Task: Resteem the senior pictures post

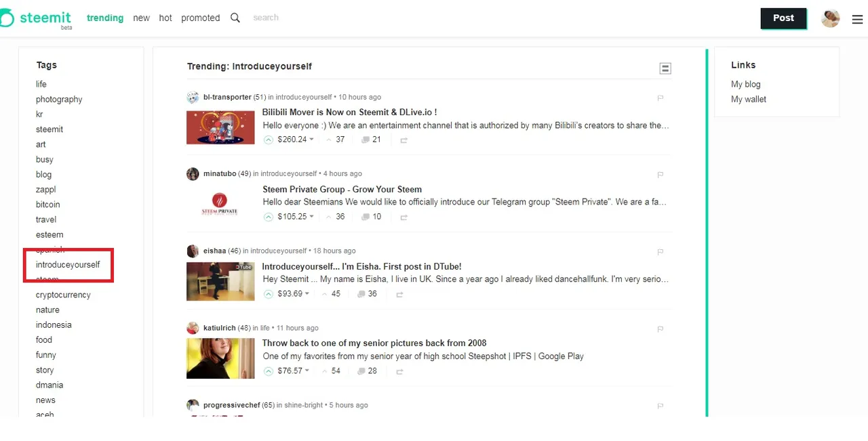Action: [x=399, y=372]
